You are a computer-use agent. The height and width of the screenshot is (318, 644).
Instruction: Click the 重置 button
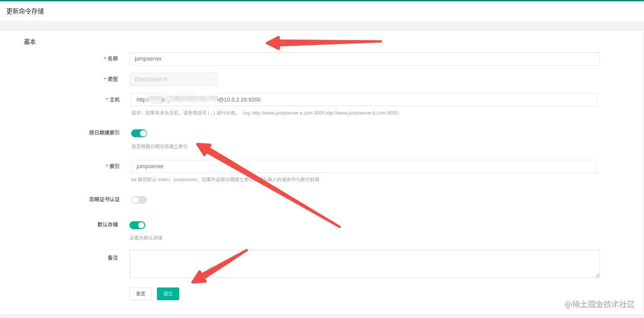tap(140, 294)
